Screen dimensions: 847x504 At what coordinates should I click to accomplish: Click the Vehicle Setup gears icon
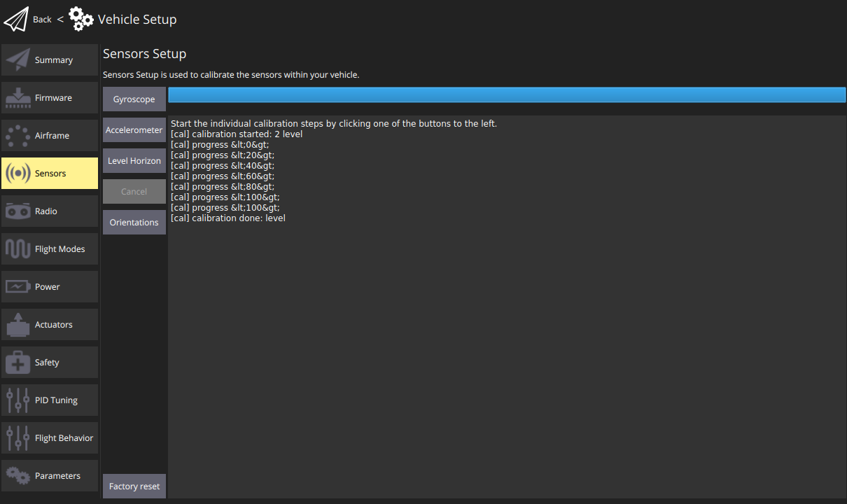click(80, 19)
